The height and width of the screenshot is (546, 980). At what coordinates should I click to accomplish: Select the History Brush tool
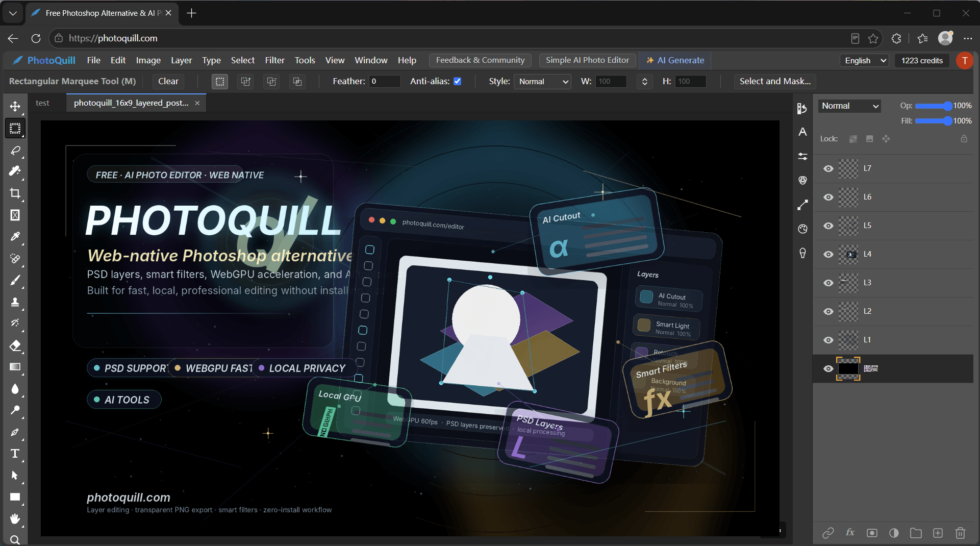pos(15,324)
